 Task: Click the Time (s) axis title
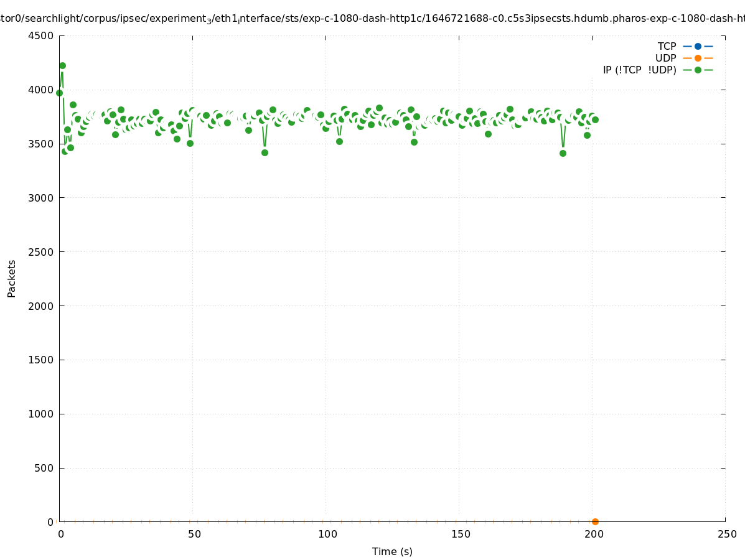coord(392,551)
